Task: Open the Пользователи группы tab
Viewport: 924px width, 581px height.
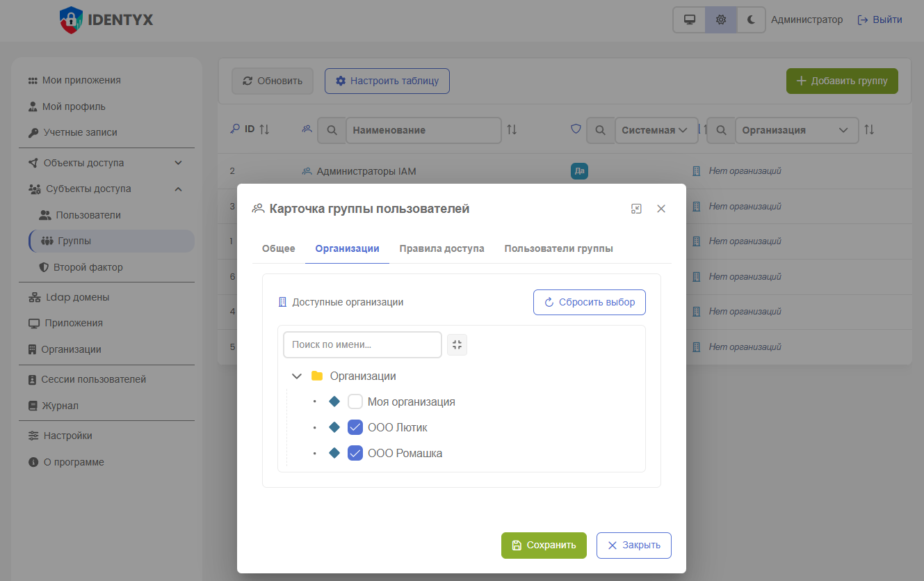Action: coord(558,248)
